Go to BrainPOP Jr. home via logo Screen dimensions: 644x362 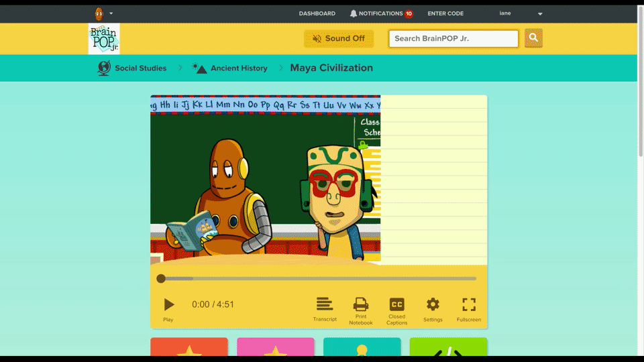coord(104,39)
